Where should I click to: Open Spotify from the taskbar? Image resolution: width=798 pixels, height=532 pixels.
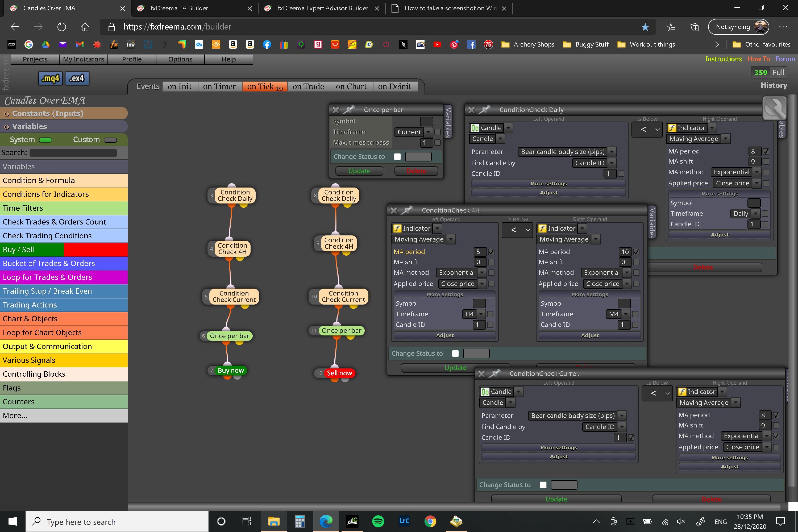[x=378, y=521]
